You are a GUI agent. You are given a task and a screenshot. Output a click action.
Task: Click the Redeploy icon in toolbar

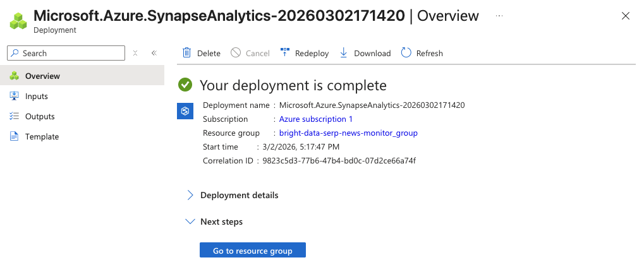click(x=284, y=53)
